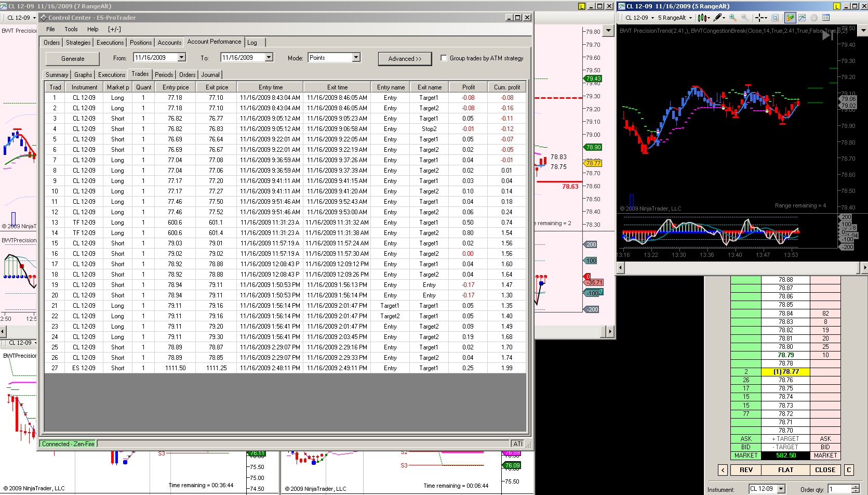Open the Graphs sub-tab

coord(83,75)
